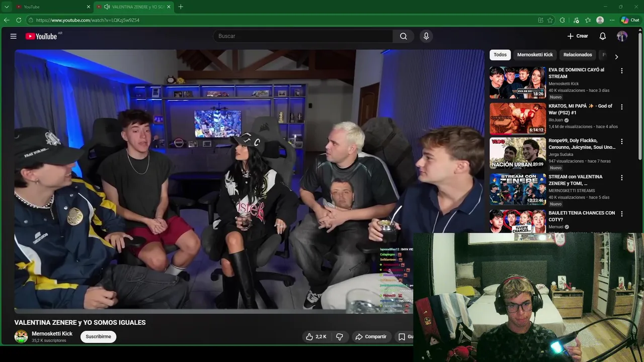Click the main video player
The width and height of the screenshot is (644, 362).
(249, 181)
